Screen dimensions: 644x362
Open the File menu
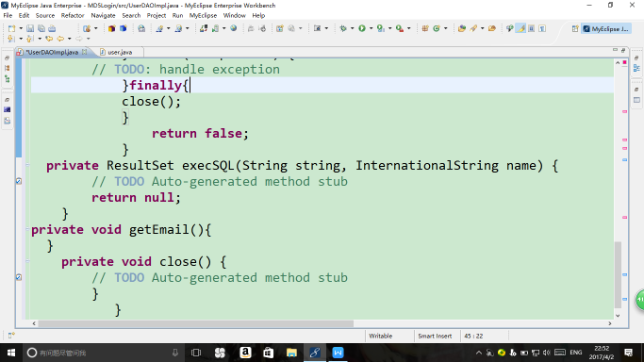point(8,16)
